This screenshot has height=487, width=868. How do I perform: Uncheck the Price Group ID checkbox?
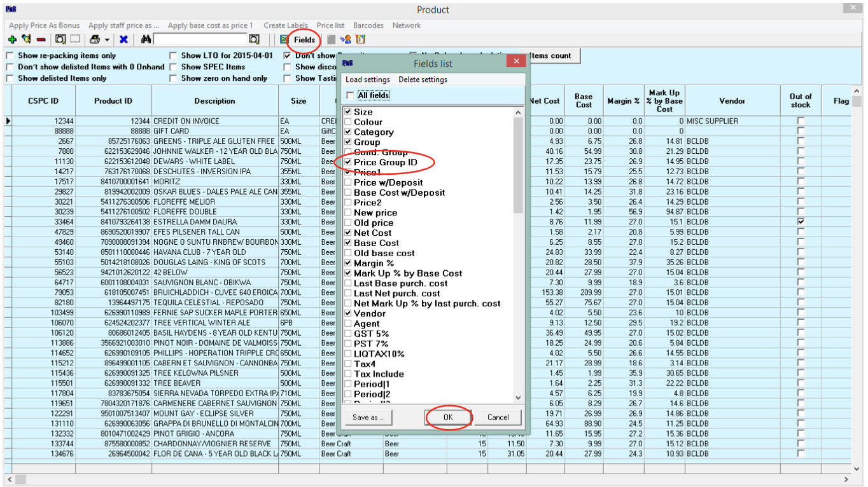coord(347,163)
